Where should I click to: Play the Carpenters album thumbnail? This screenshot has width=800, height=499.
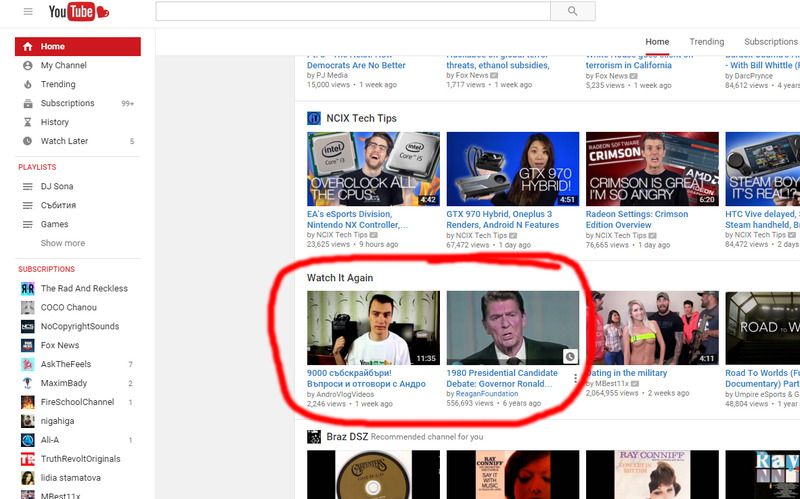373,475
